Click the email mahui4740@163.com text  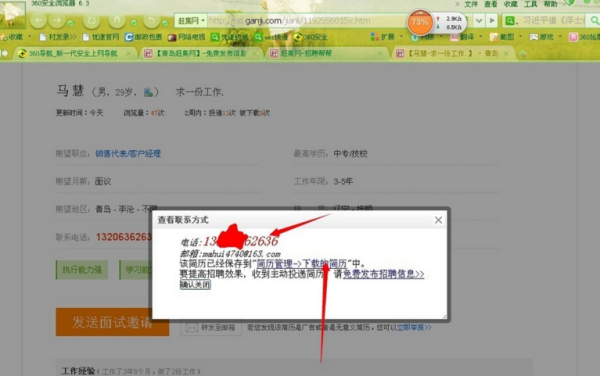[241, 254]
